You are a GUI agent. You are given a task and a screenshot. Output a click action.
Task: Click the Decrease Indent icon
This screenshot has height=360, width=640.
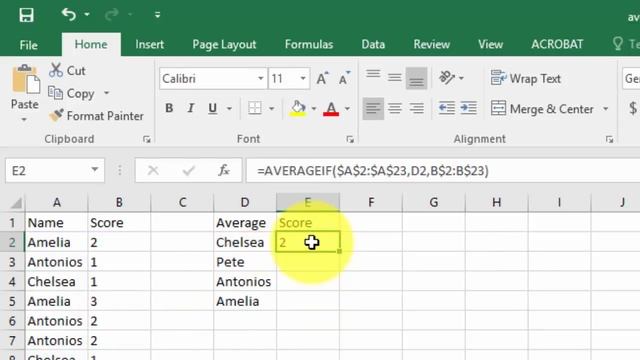(x=447, y=109)
